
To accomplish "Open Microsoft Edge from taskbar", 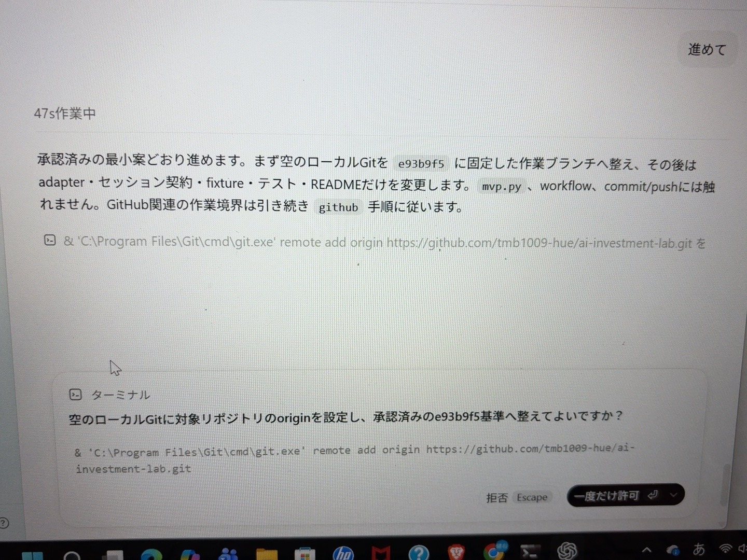I will [150, 554].
